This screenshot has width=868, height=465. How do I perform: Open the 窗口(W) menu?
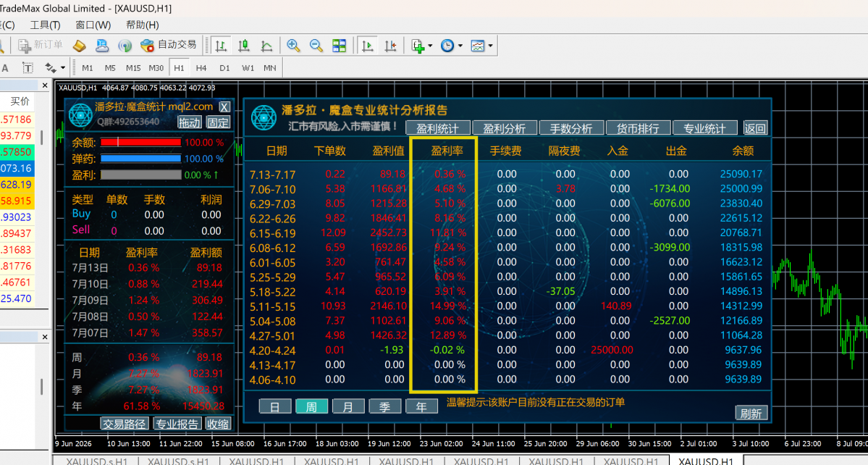(x=93, y=25)
